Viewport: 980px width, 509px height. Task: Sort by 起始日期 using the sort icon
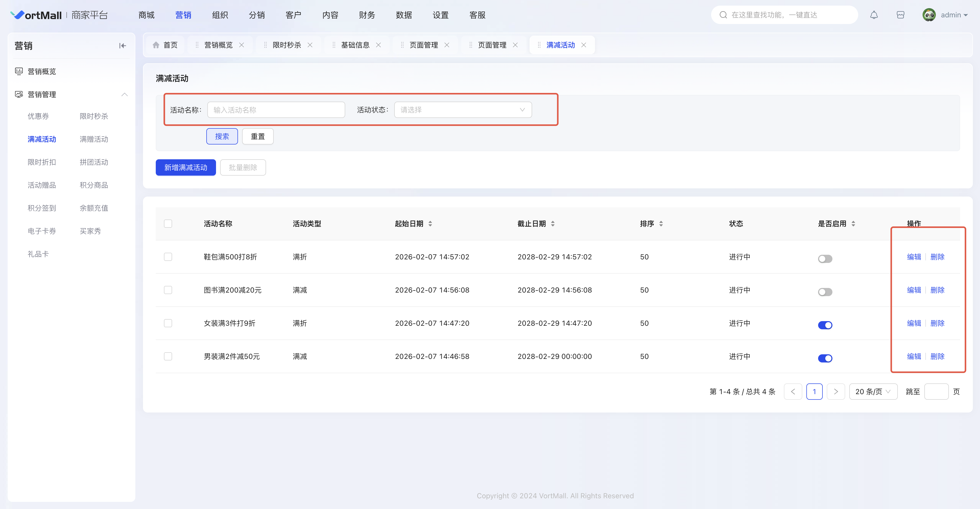coord(430,224)
